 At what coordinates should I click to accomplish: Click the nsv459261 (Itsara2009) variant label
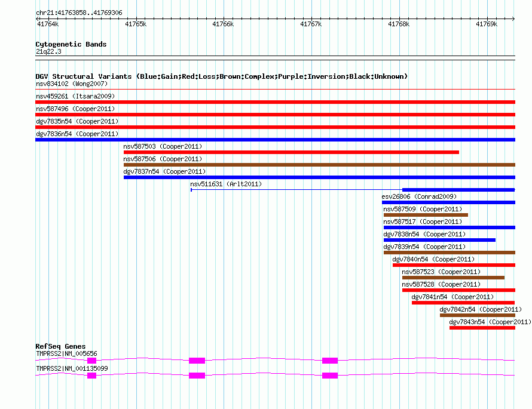[x=75, y=96]
